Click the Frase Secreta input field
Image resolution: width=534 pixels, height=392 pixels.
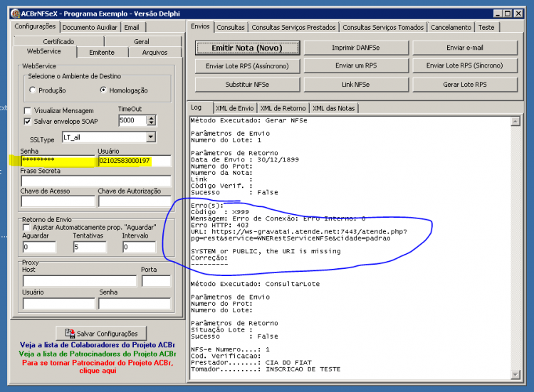click(x=96, y=181)
